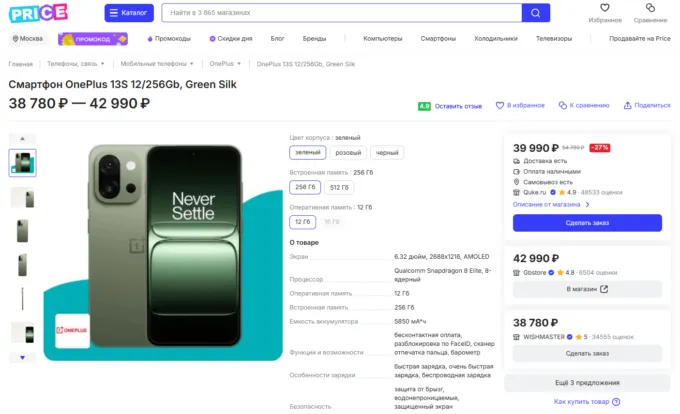Click the Gbstore 4.8 star rating
The height and width of the screenshot is (414, 680).
tap(566, 273)
